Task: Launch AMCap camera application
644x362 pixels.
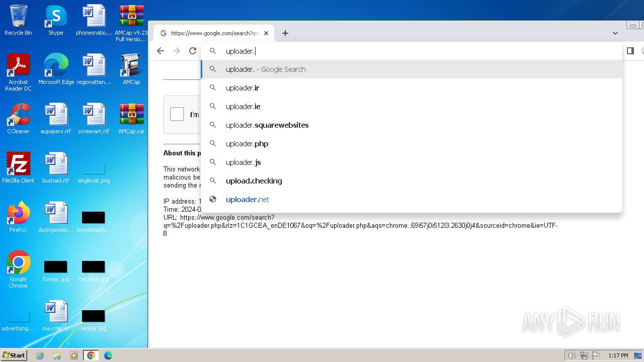Action: tap(131, 69)
